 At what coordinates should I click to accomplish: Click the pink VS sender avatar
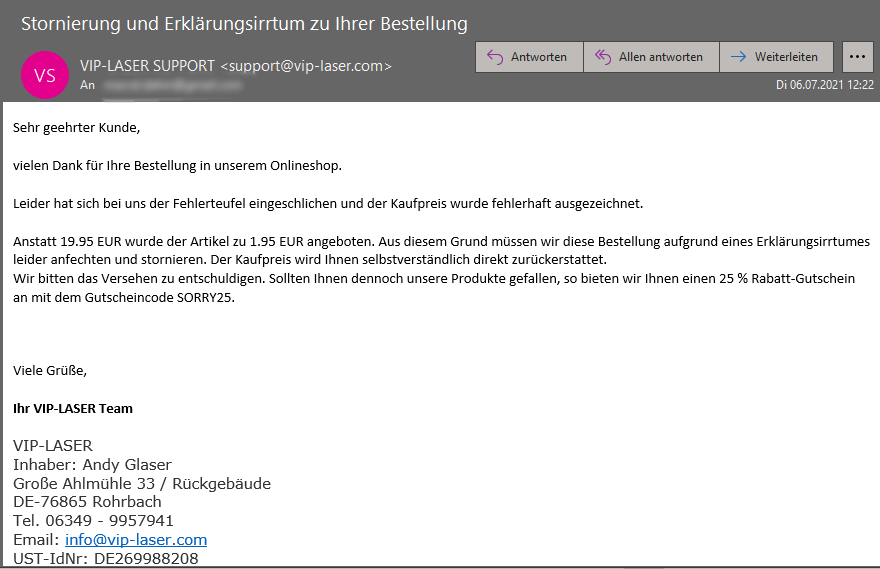(45, 75)
